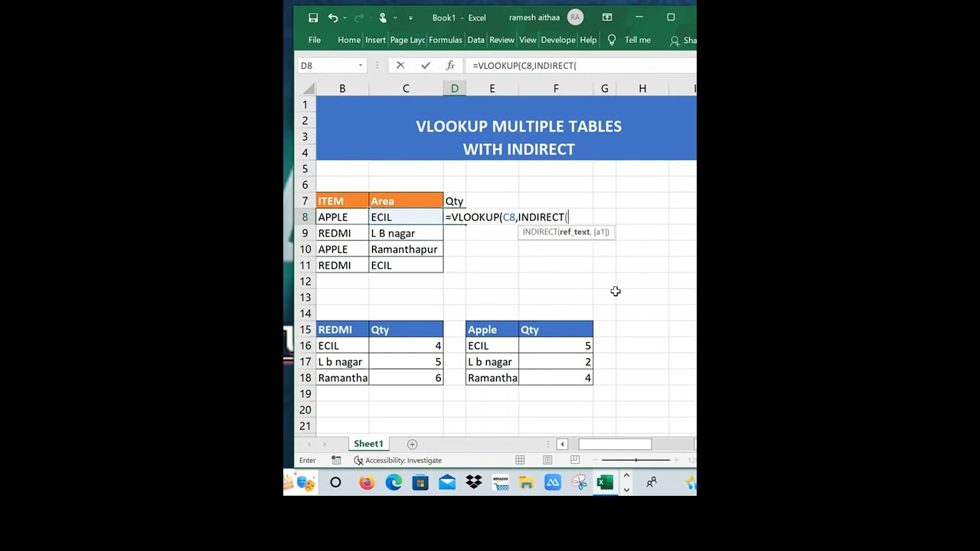Expand the Name Box dropdown arrow
This screenshot has width=980, height=551.
[361, 66]
